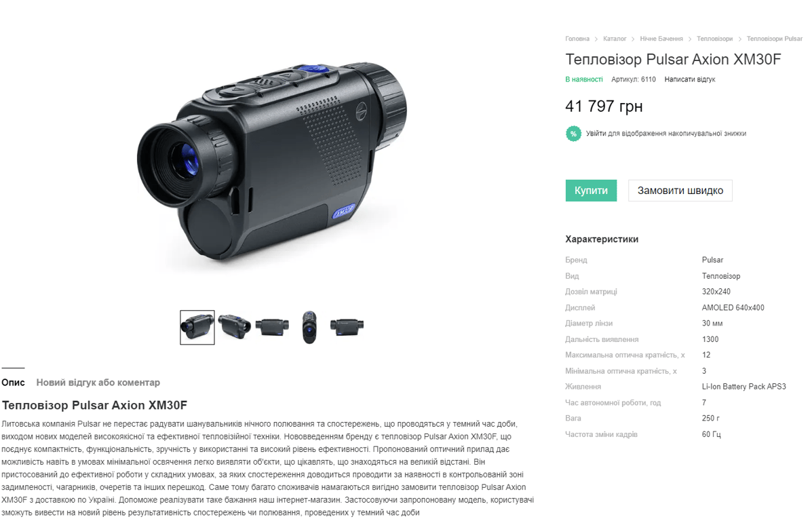Select the first product thumbnail
This screenshot has height=521, width=812.
197,327
